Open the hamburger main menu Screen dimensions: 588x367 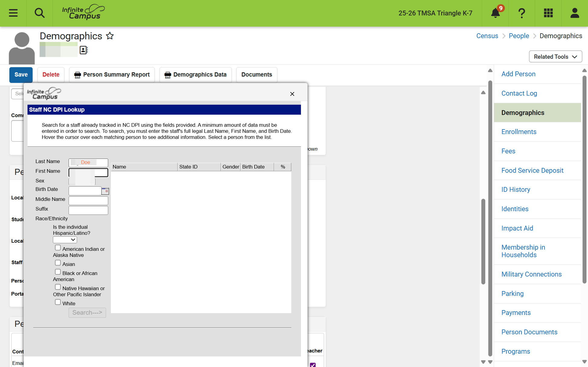pos(13,13)
